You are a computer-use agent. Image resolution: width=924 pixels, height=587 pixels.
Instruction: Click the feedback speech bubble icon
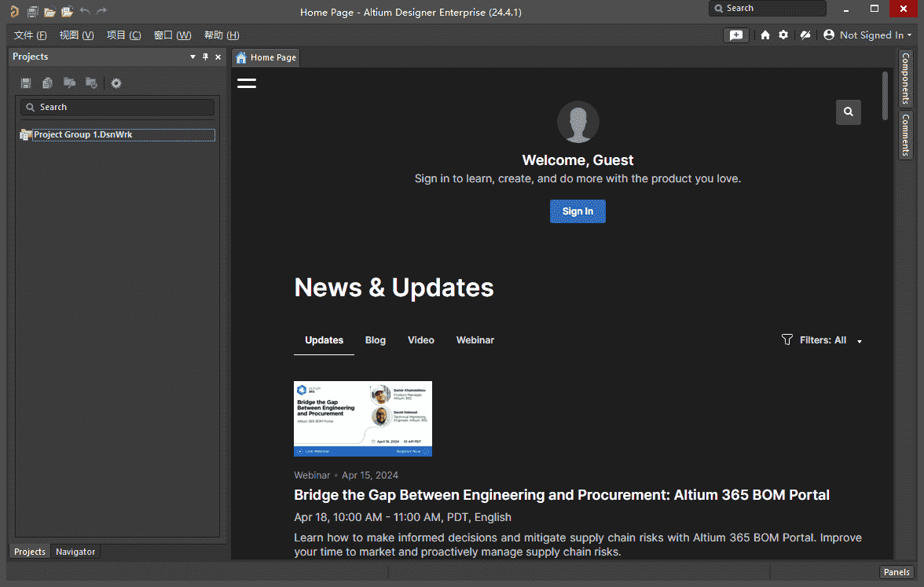736,35
